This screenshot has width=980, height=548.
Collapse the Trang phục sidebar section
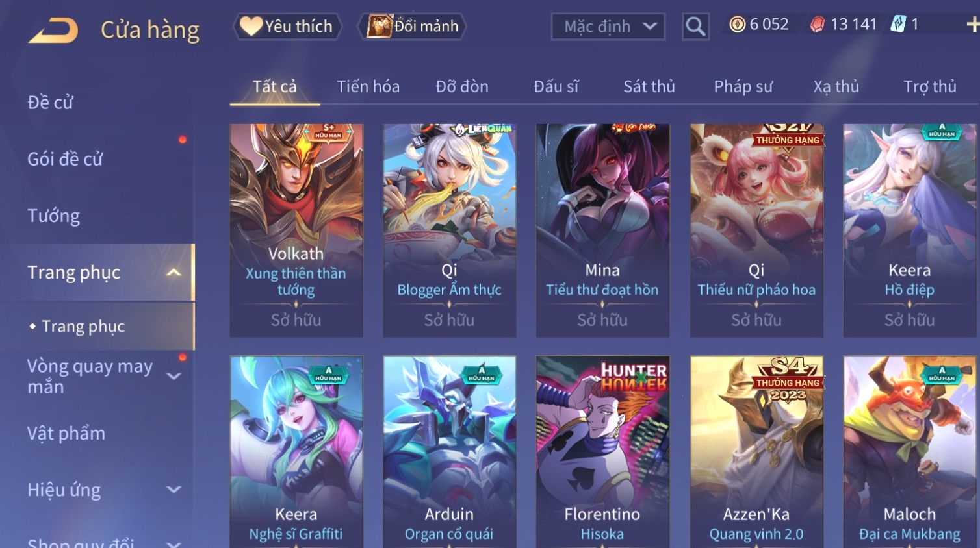pyautogui.click(x=174, y=273)
